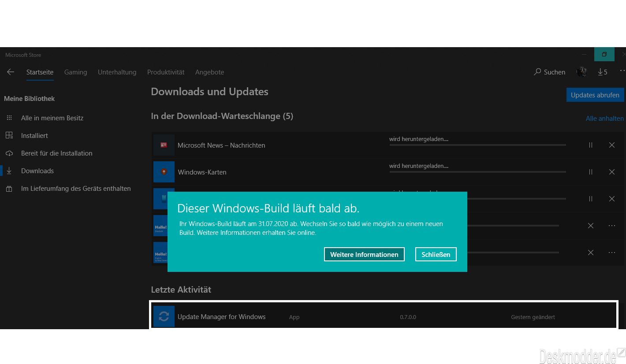Select the Produktivität tab
This screenshot has height=364, width=626.
tap(166, 72)
